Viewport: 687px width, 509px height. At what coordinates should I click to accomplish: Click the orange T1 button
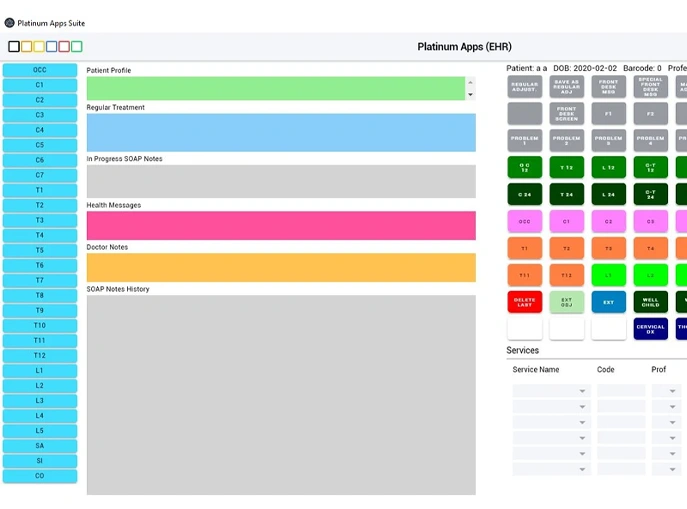(x=524, y=248)
